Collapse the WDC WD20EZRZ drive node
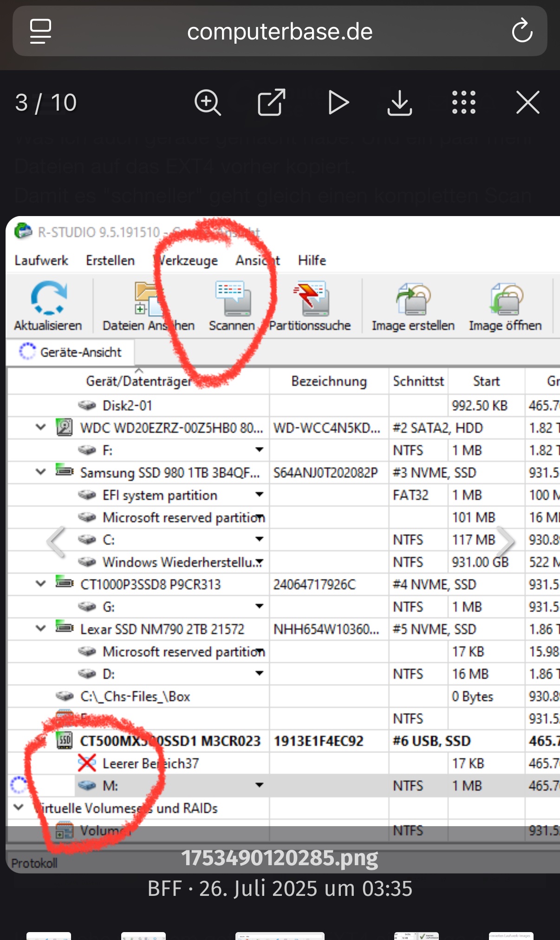This screenshot has width=560, height=940. click(x=41, y=427)
